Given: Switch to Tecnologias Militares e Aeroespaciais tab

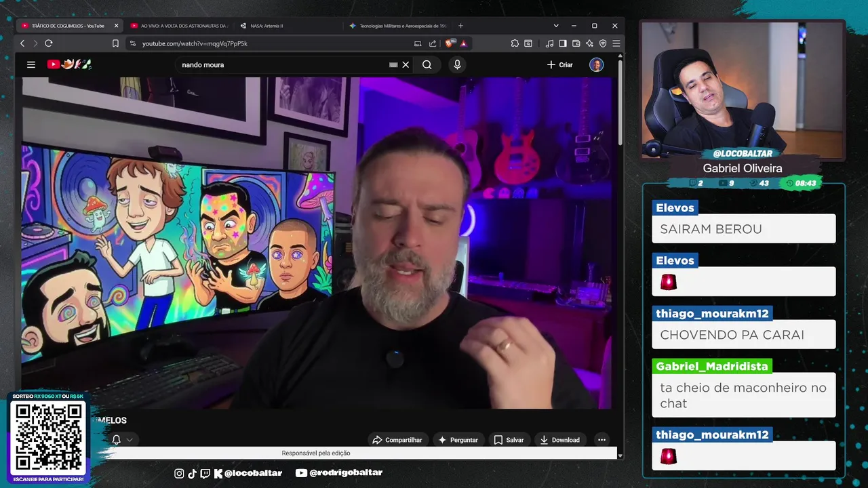Looking at the screenshot, I should (x=397, y=26).
